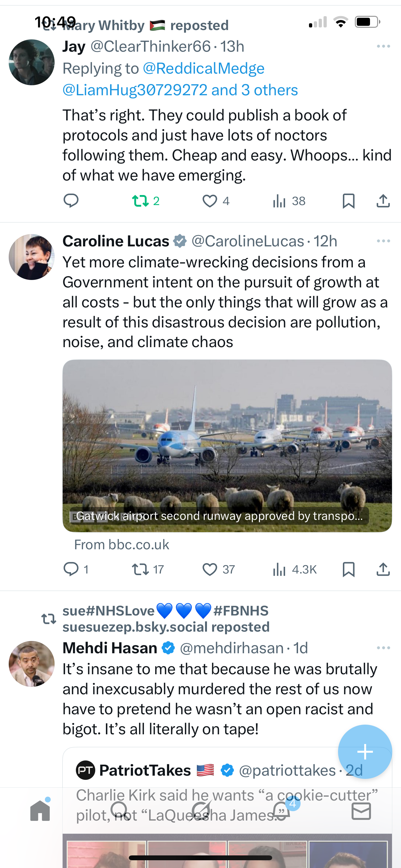This screenshot has width=401, height=868.
Task: Share Caroline Lucas's tweet
Action: pos(383,569)
